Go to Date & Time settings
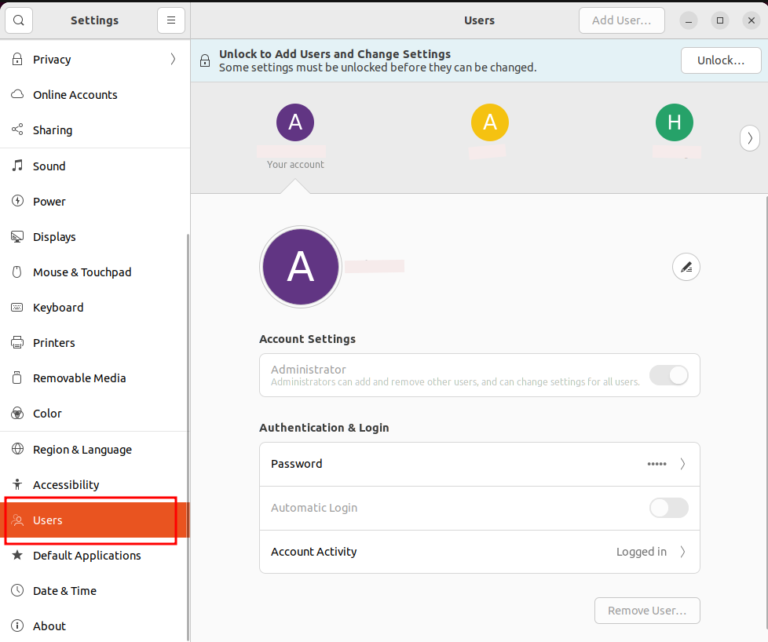768x642 pixels. 64,591
